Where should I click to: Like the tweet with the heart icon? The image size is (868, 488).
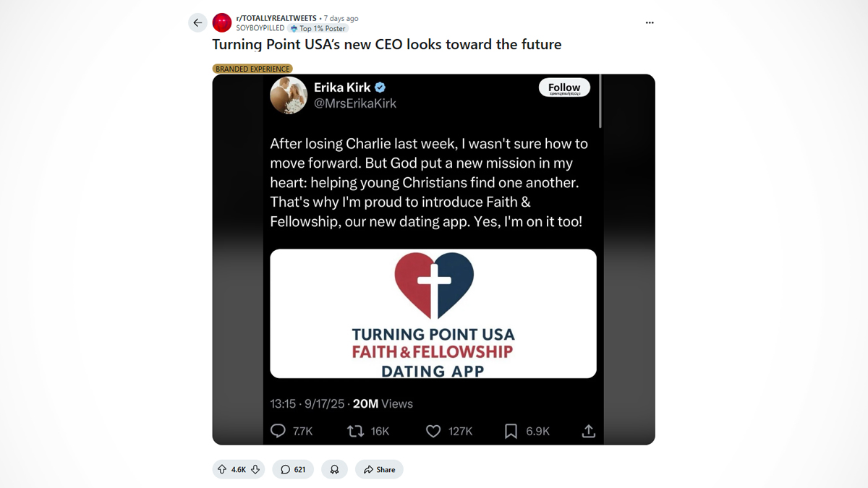433,431
